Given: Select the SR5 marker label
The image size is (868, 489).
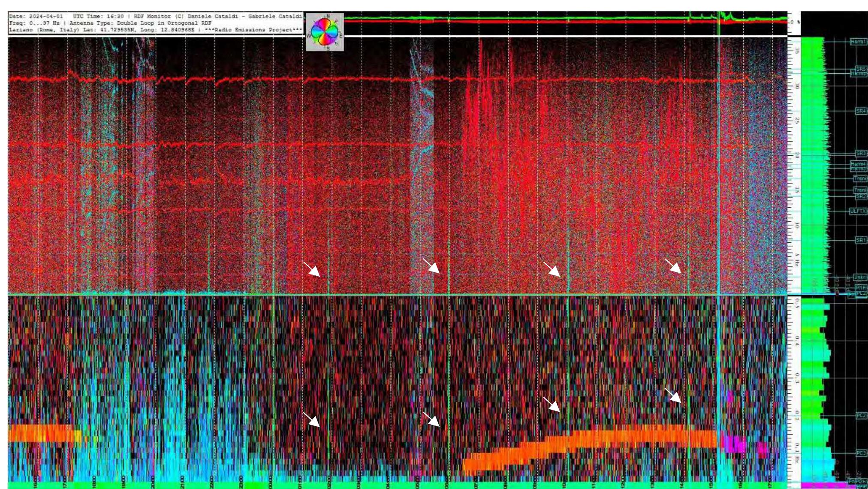Looking at the screenshot, I should click(x=861, y=69).
